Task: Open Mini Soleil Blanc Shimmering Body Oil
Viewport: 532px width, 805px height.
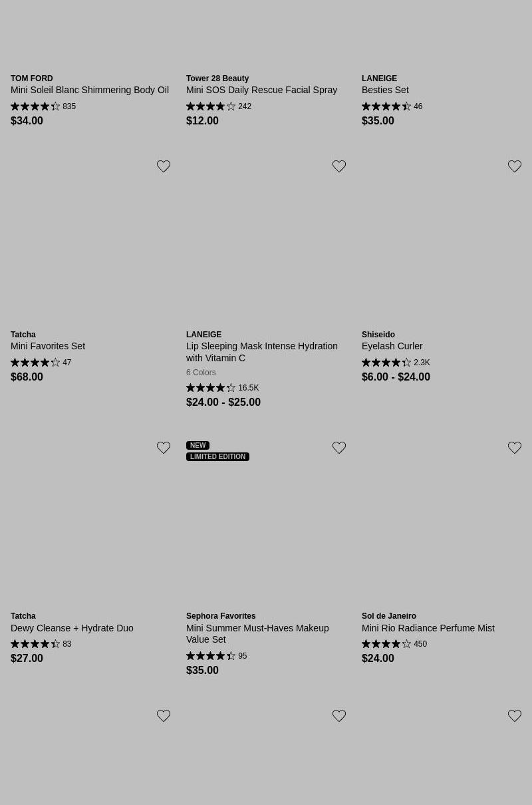Action: click(x=90, y=90)
